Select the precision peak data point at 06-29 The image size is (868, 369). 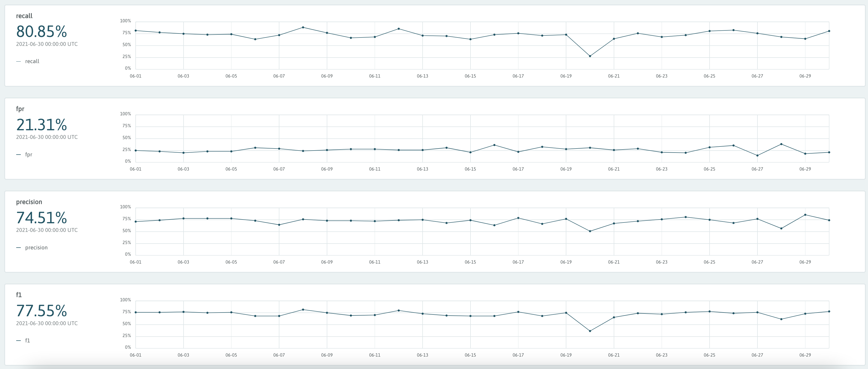(805, 215)
